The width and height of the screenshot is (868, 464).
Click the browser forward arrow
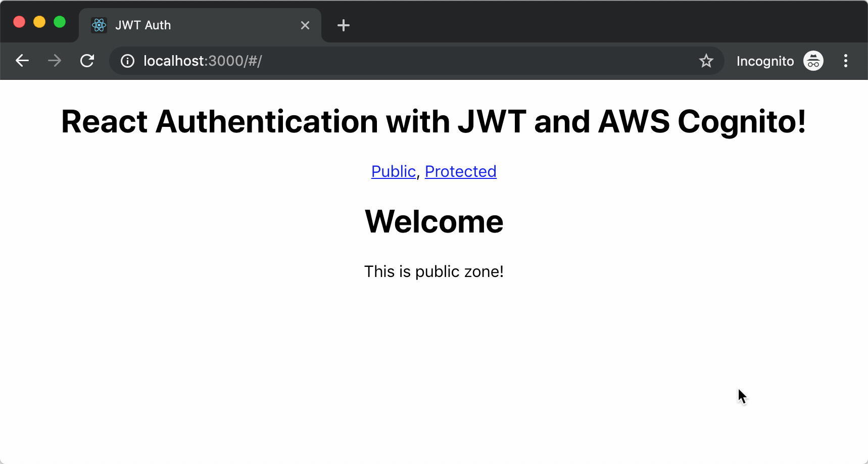tap(55, 61)
